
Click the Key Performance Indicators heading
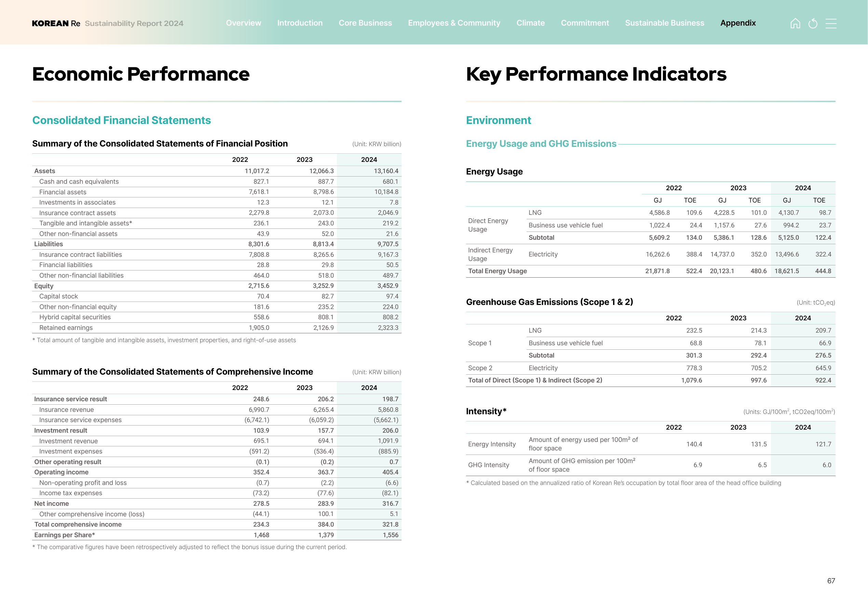596,74
